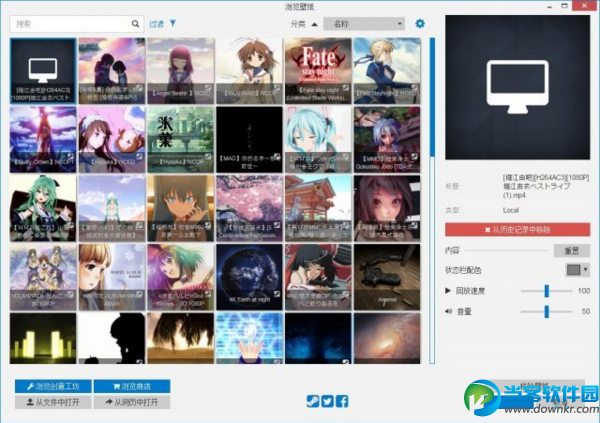
Task: Select the Hyouka NCED wallpaper
Action: point(112,140)
